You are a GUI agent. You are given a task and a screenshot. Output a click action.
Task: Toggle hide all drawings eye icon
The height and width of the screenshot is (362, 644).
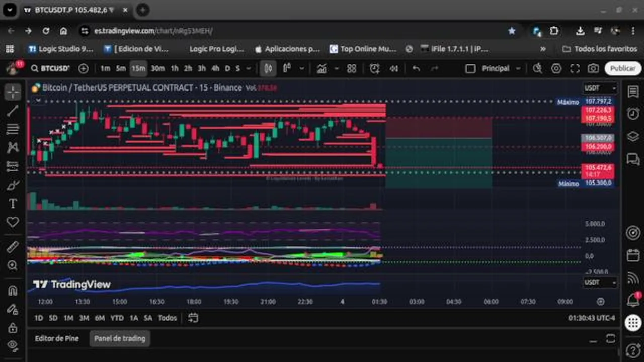click(13, 345)
